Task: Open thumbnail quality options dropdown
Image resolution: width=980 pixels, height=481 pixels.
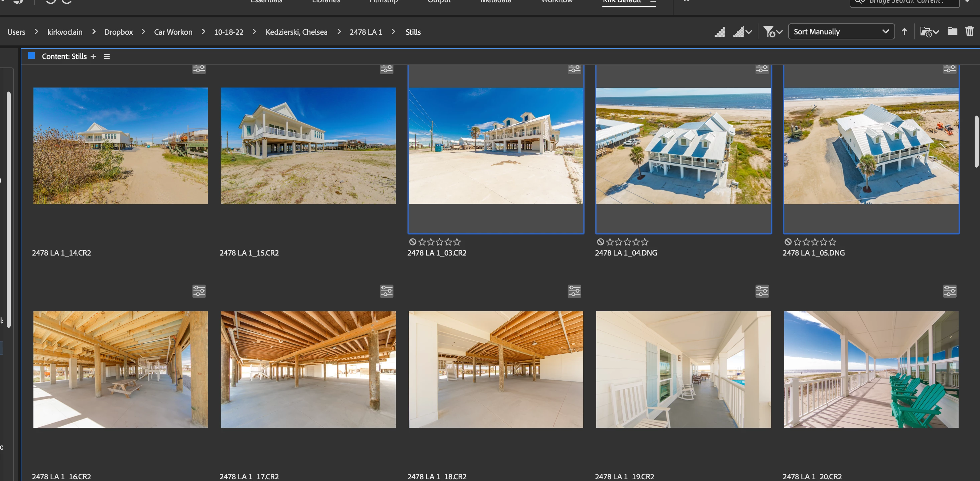Action: (743, 32)
